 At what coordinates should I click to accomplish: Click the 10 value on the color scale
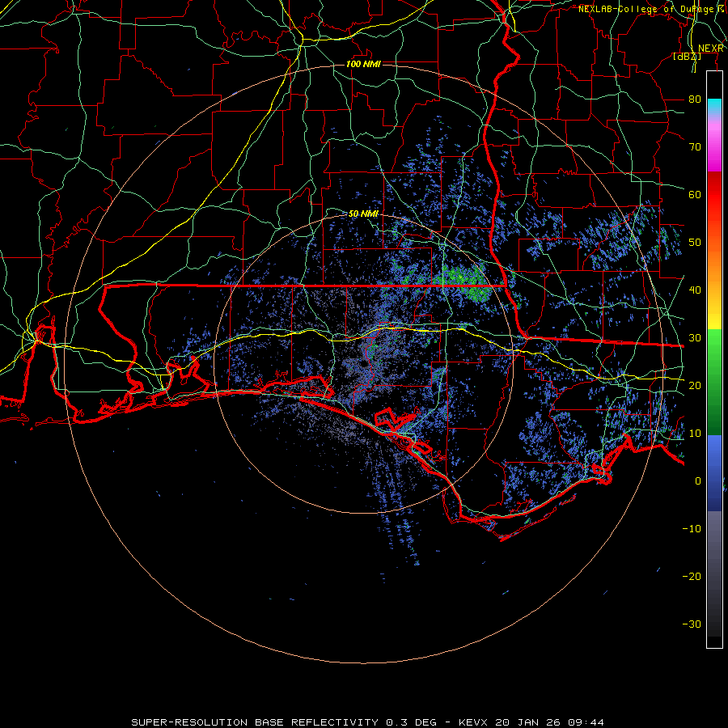click(x=695, y=434)
